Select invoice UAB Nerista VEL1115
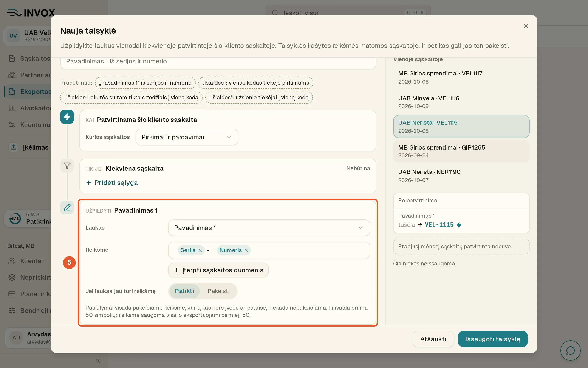 coord(461,126)
